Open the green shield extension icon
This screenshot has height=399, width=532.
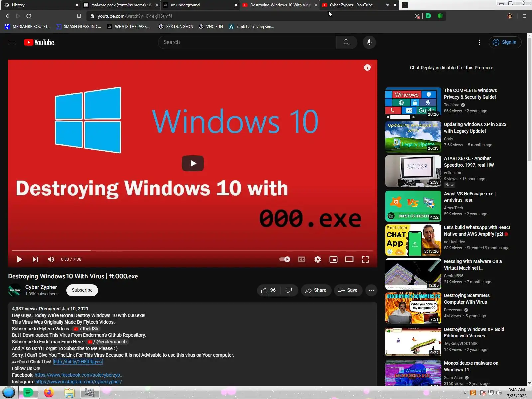tap(440, 16)
